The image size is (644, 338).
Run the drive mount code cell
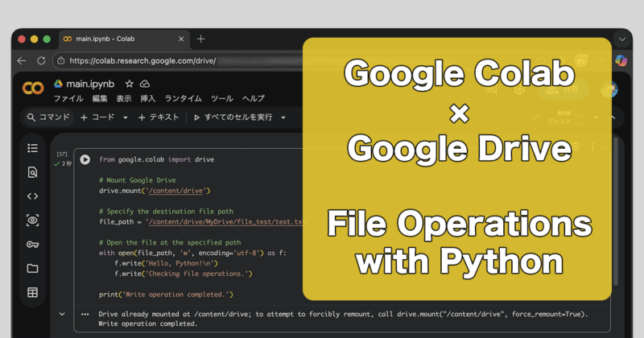[85, 159]
